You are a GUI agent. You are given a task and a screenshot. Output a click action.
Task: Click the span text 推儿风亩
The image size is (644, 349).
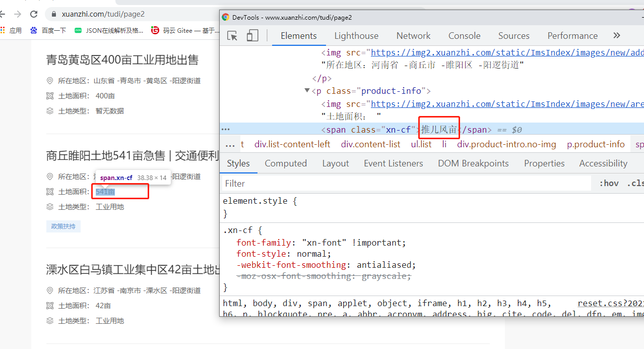coord(439,130)
